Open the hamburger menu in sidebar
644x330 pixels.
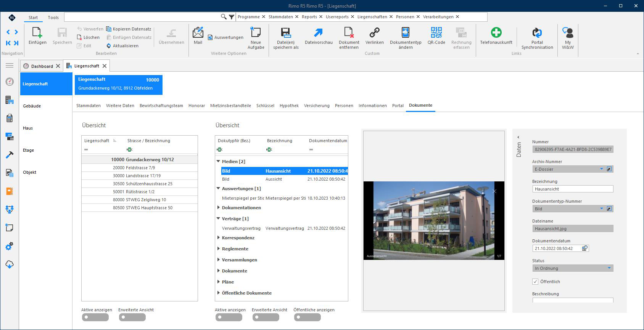pyautogui.click(x=10, y=66)
